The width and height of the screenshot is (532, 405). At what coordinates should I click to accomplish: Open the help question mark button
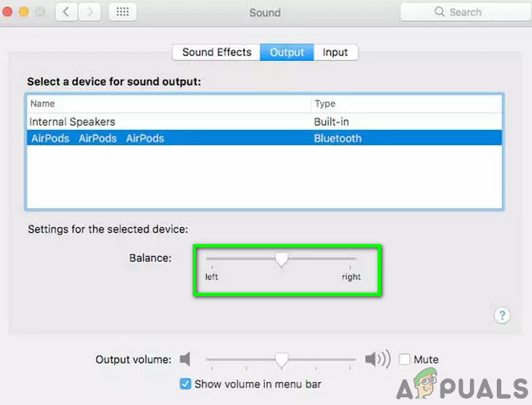(x=502, y=315)
